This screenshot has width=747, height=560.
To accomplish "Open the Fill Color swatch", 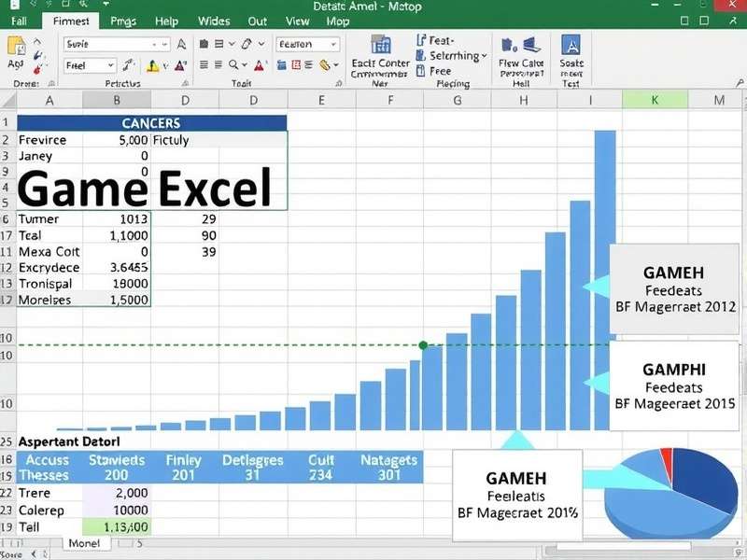I will (x=151, y=63).
